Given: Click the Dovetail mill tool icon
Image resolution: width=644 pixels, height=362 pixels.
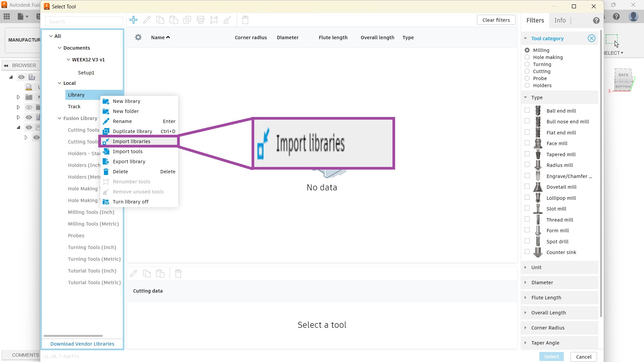Looking at the screenshot, I should [538, 187].
